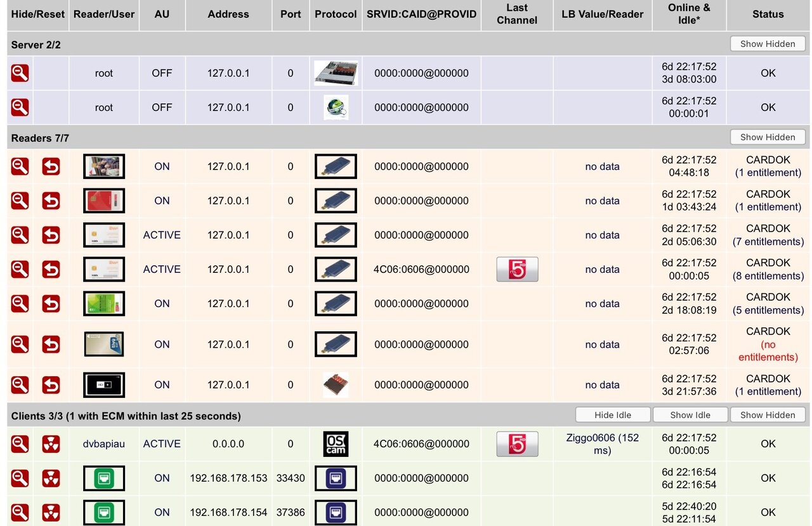The width and height of the screenshot is (812, 526).
Task: Click the channel logo in the dvbapiau row
Action: (517, 444)
